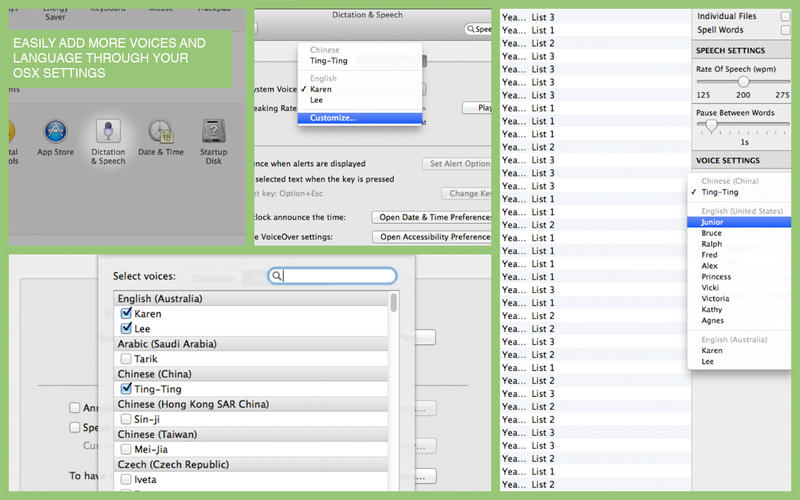The width and height of the screenshot is (800, 500).
Task: Open the Date & Time preference icon
Action: click(x=161, y=132)
